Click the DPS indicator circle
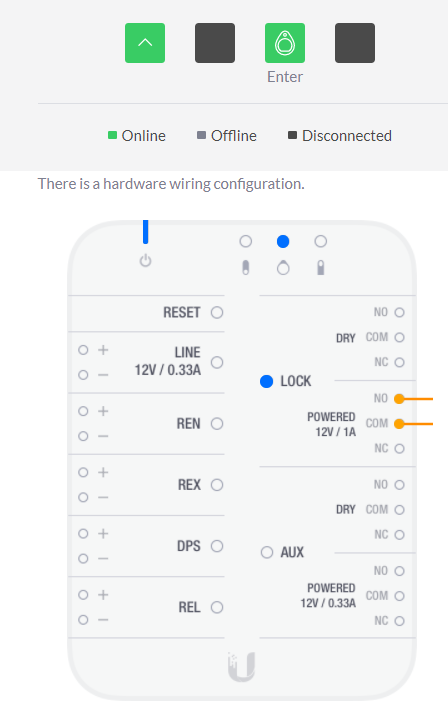 click(217, 546)
